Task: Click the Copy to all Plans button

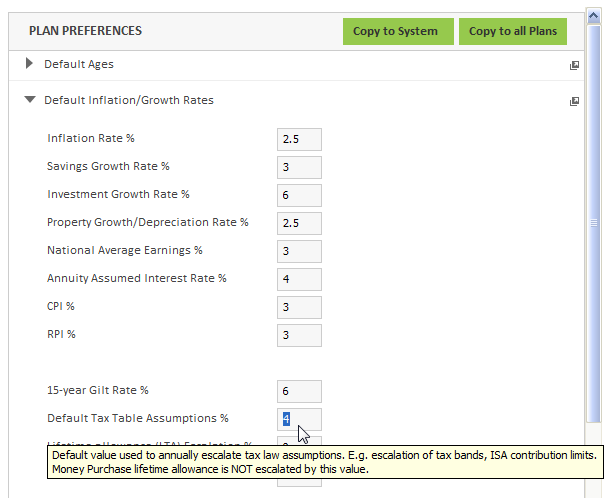Action: tap(513, 31)
